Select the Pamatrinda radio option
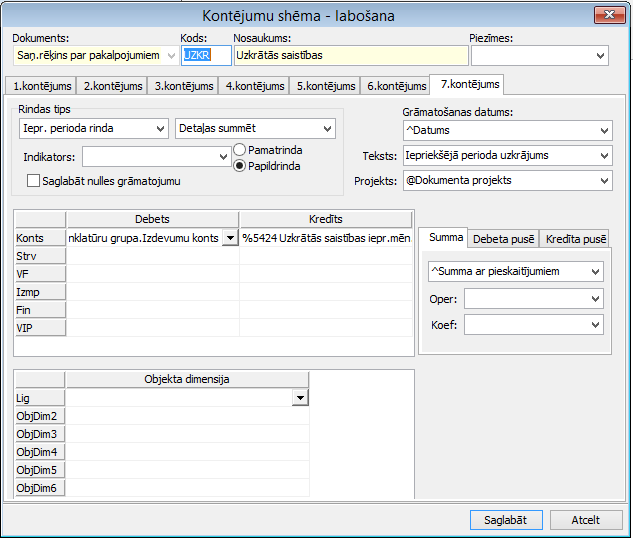633x538 pixels. [240, 150]
